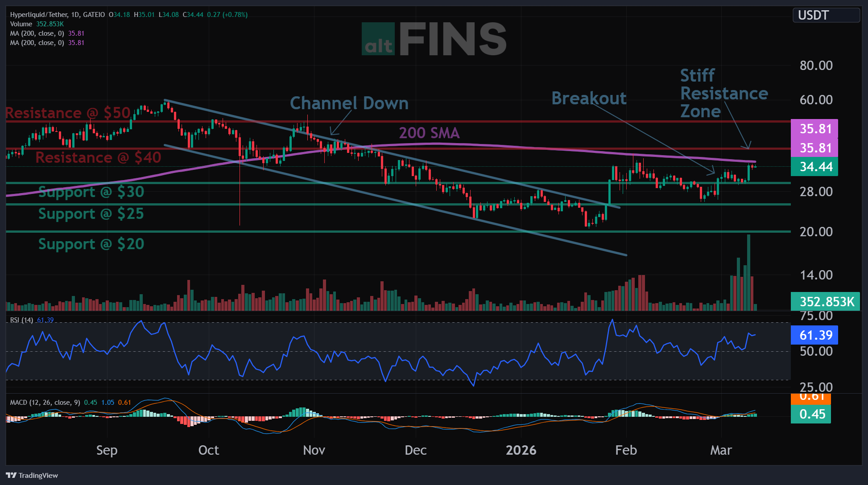The width and height of the screenshot is (868, 485).
Task: Open the USDT currency selector
Action: coord(825,15)
